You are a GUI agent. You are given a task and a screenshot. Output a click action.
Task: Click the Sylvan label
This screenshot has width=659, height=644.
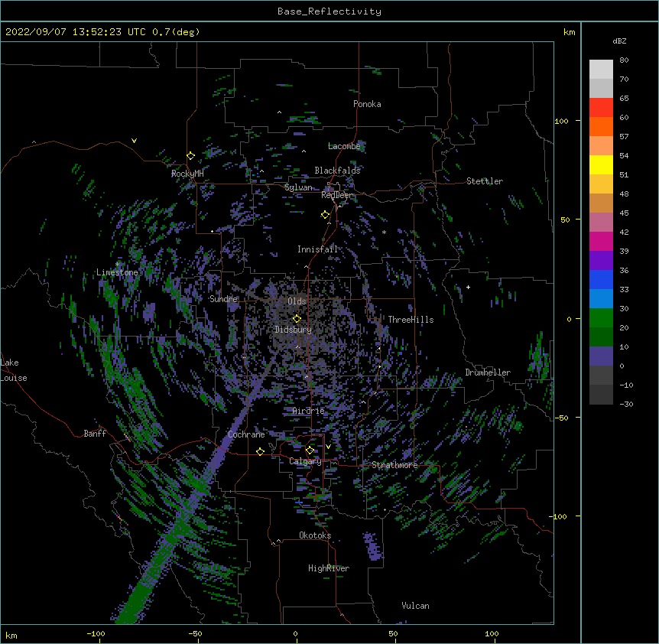coord(298,187)
